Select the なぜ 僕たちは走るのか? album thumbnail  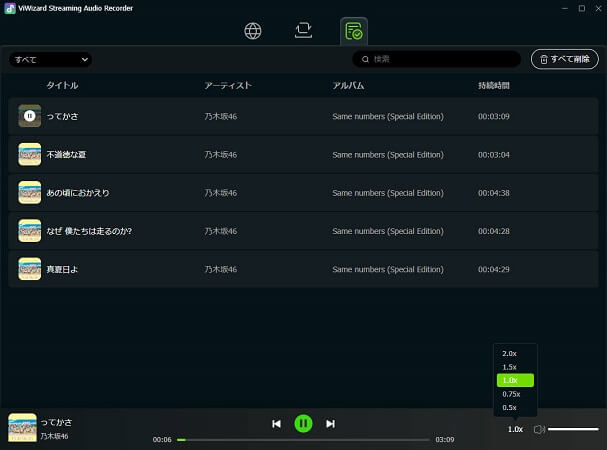29,231
